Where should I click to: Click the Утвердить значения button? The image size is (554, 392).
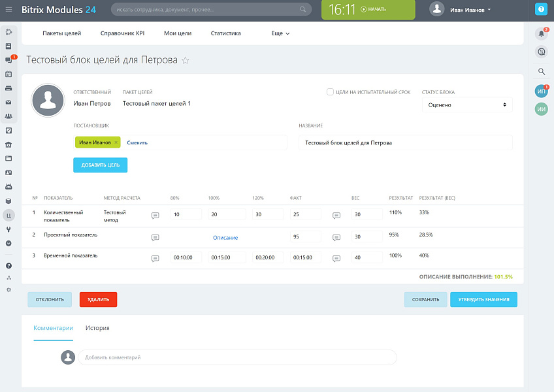click(483, 299)
